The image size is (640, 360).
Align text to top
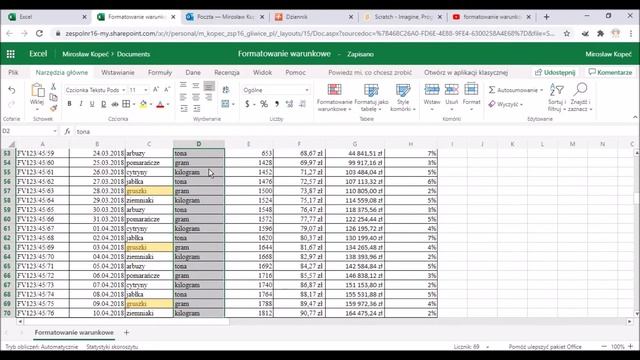pos(183,85)
